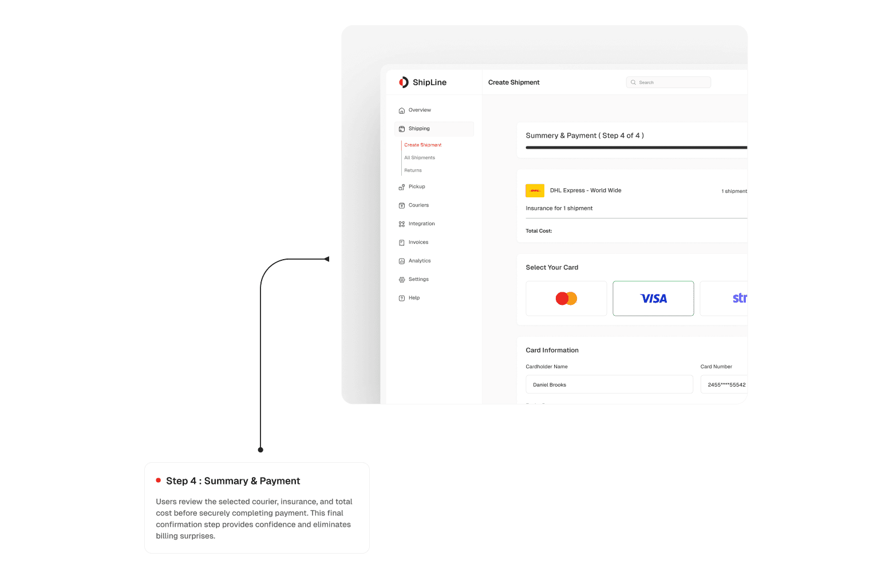893x588 pixels.
Task: Open the Analytics icon
Action: pyautogui.click(x=402, y=260)
